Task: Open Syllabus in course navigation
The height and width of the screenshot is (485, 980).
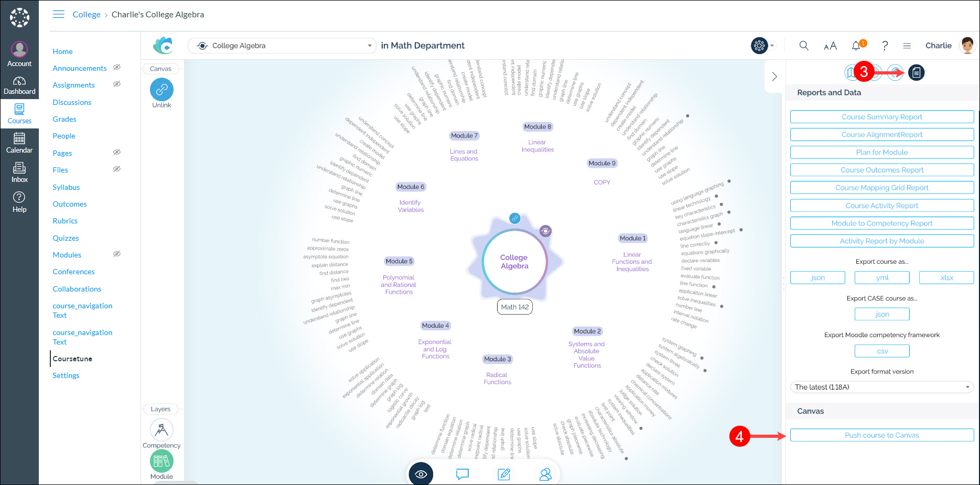Action: (66, 187)
